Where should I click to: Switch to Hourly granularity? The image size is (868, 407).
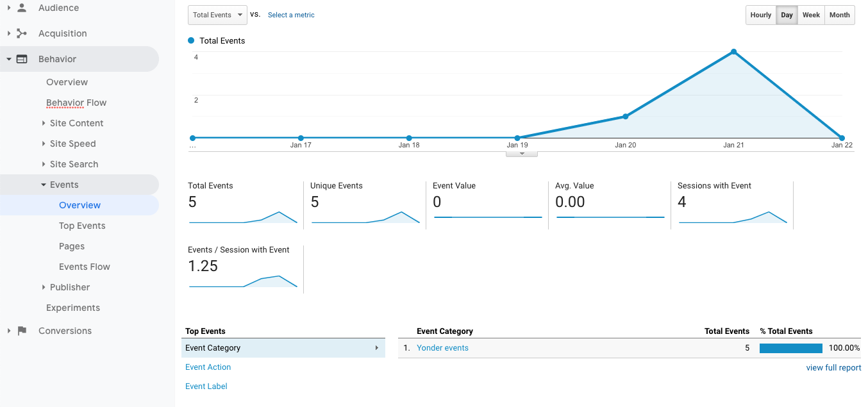[760, 15]
